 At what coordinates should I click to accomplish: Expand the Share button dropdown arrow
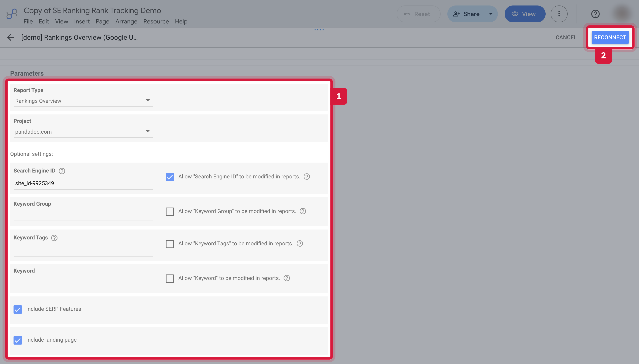491,14
